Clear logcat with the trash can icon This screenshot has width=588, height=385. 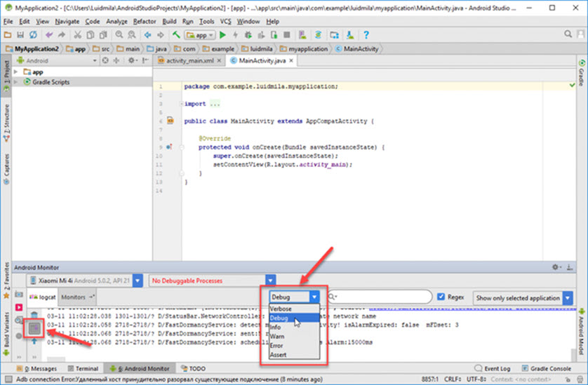[34, 314]
